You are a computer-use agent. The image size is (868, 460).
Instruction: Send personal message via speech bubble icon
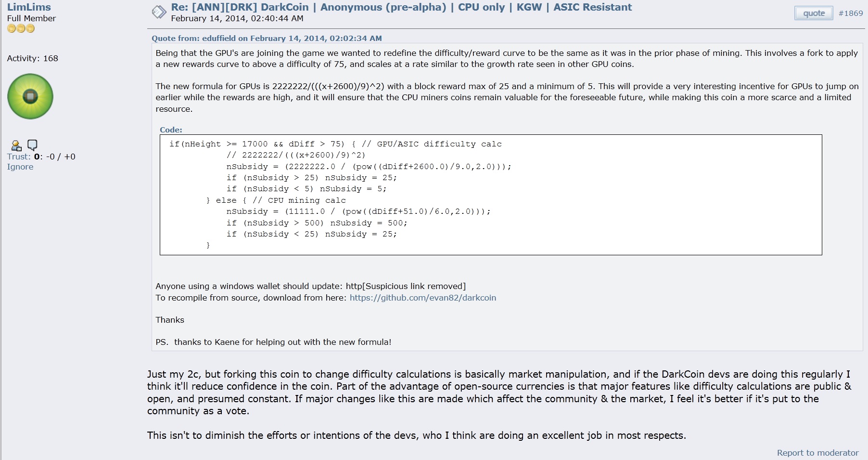pos(32,145)
